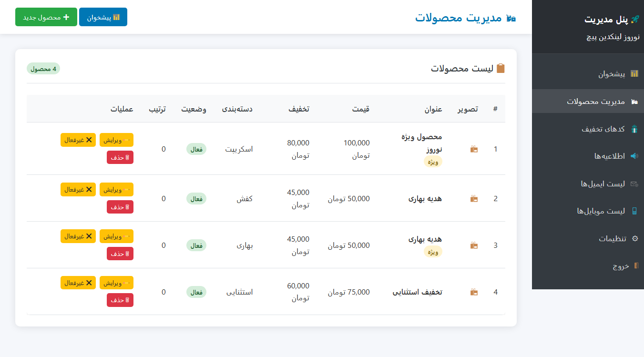This screenshot has width=644, height=357.
Task: Click the clipboard icon near لیست محصولات heading
Action: tap(501, 68)
